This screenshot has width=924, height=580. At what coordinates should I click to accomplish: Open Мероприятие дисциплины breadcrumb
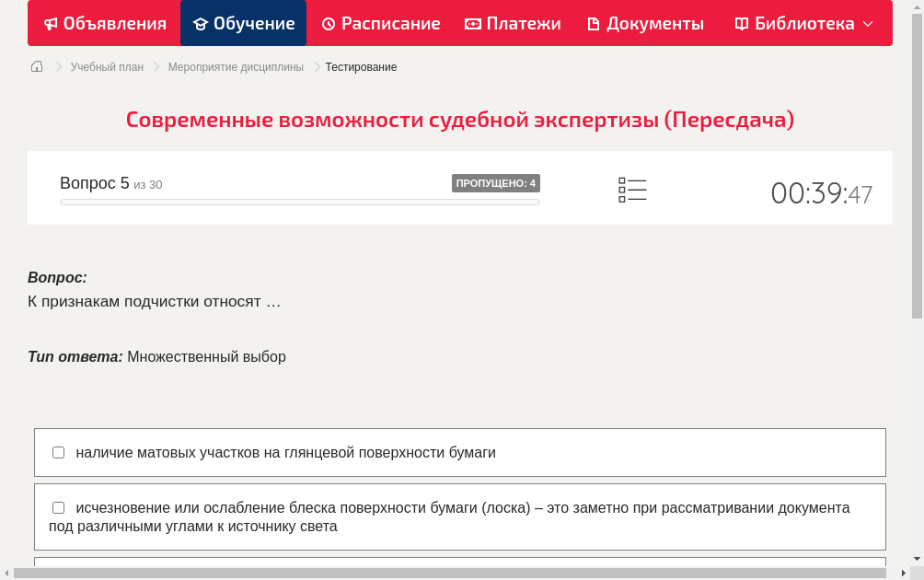click(x=236, y=66)
